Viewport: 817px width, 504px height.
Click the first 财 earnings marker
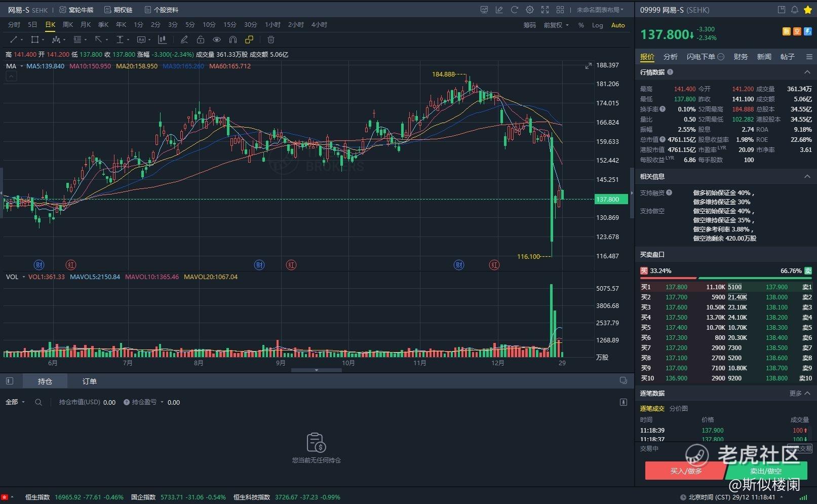click(x=39, y=265)
